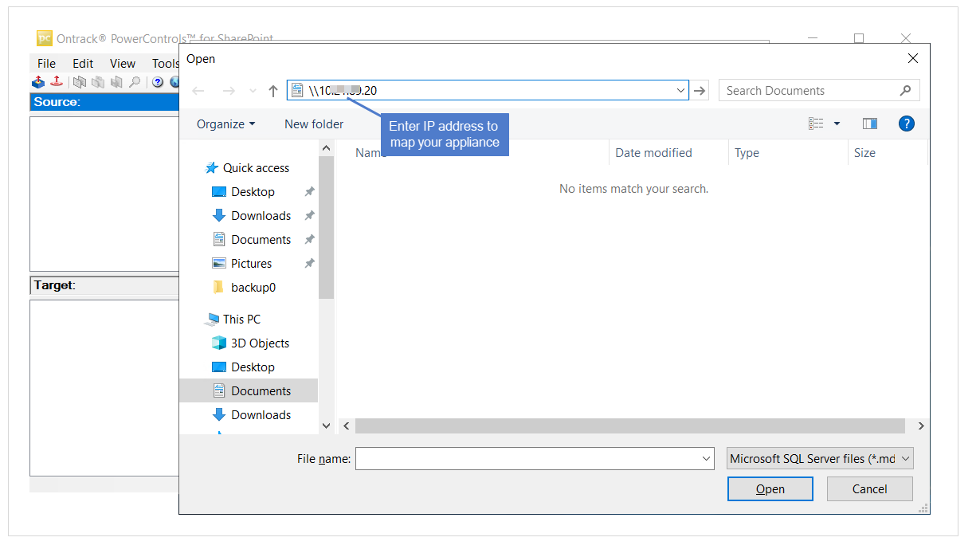This screenshot has height=553, width=980.
Task: Select Quick access in navigation pane
Action: click(x=249, y=168)
